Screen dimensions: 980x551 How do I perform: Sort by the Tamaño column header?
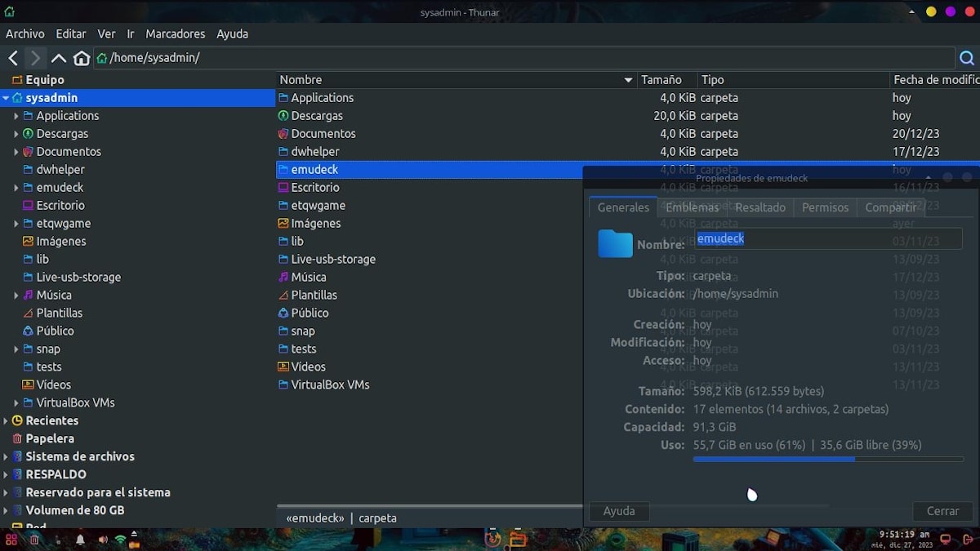click(661, 80)
